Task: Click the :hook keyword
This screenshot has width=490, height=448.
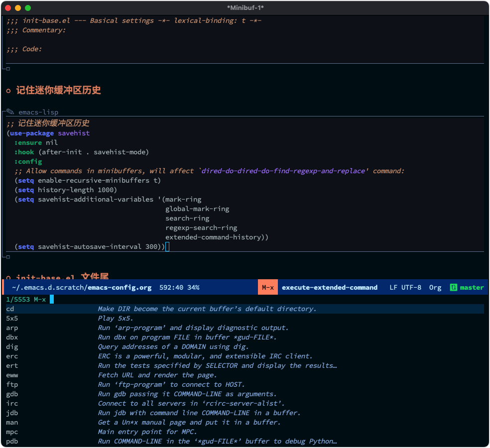Action: 24,152
